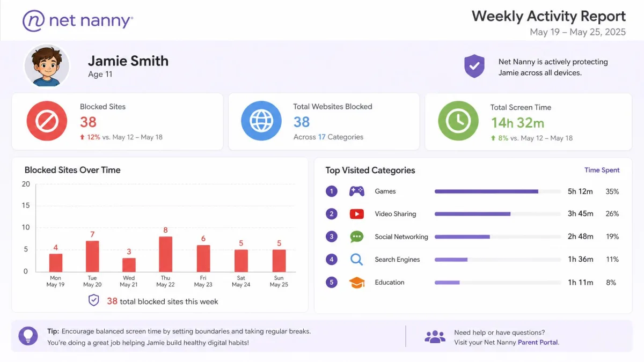
Task: Click the Education category label
Action: point(390,283)
